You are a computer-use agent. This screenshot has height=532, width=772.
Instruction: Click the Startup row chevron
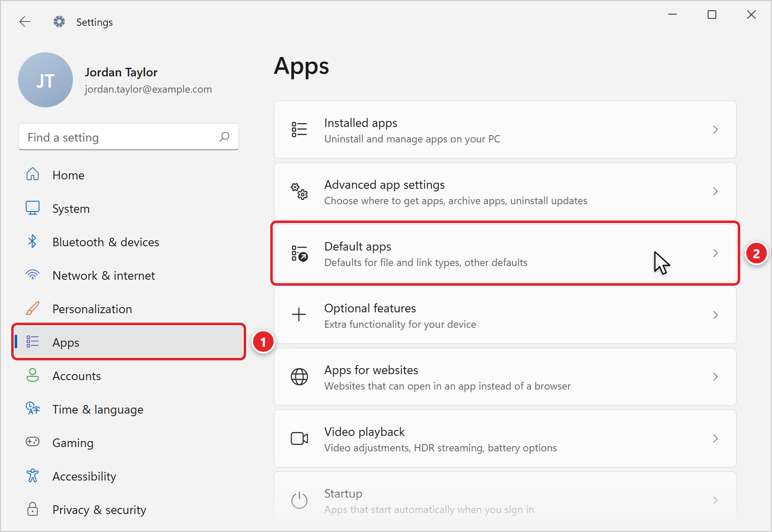[x=715, y=500]
